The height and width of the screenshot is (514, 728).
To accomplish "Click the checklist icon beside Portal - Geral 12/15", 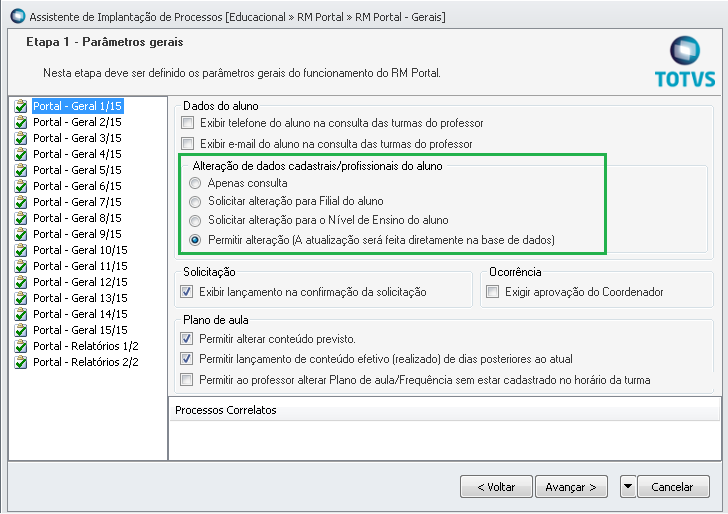I will [x=21, y=282].
